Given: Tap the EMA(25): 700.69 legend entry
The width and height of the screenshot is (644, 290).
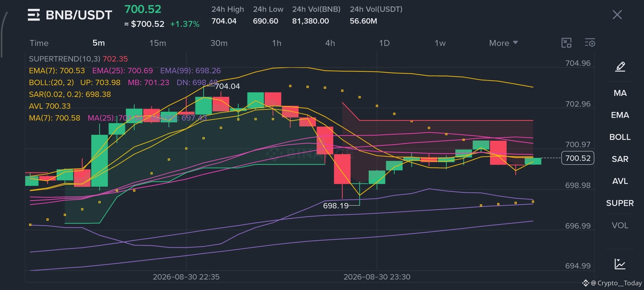Looking at the screenshot, I should tap(123, 71).
